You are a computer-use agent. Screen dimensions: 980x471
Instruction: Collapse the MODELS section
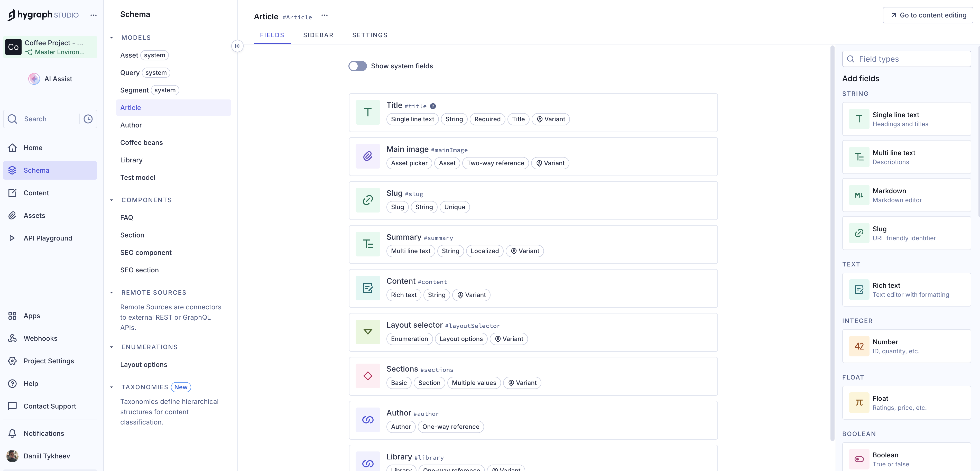tap(112, 38)
